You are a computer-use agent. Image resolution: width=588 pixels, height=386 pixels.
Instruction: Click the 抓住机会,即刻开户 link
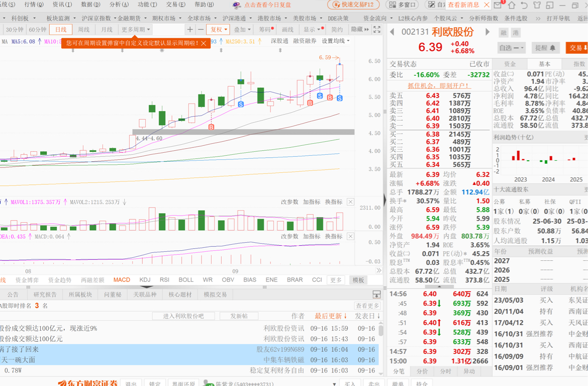[439, 85]
